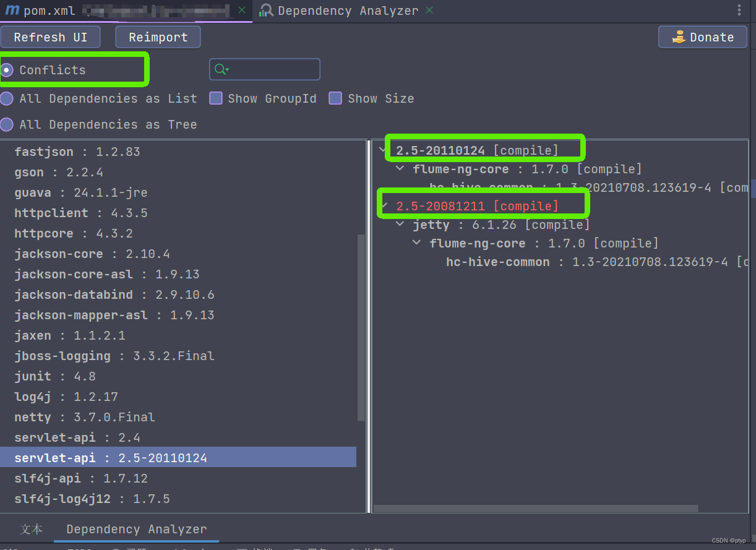
Task: Switch to the 文本 bottom tab
Action: (31, 529)
